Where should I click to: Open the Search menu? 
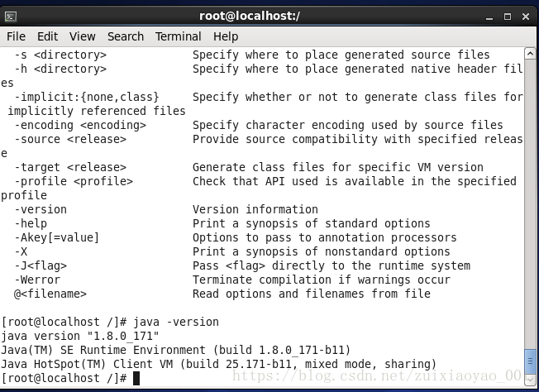click(126, 36)
